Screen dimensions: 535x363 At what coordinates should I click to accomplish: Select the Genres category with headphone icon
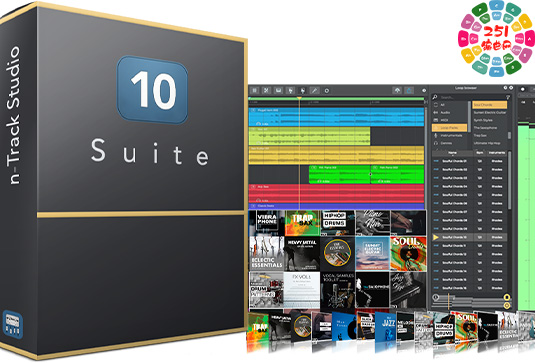pos(450,143)
